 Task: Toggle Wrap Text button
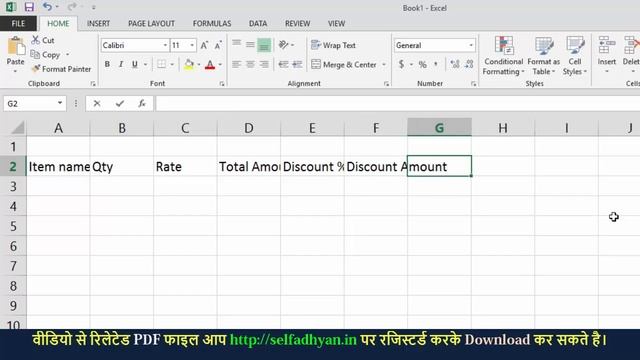point(333,45)
